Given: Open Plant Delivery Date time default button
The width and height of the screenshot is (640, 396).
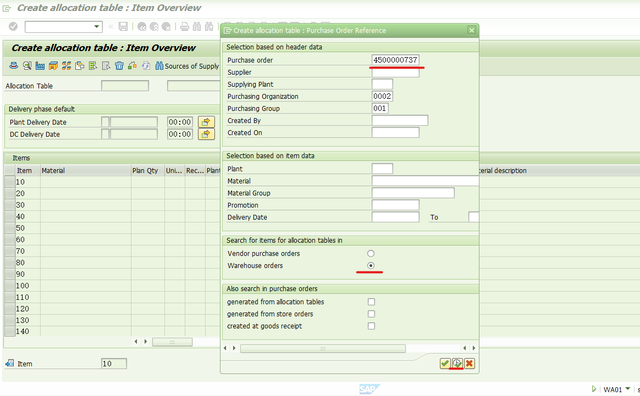Looking at the screenshot, I should click(x=206, y=122).
